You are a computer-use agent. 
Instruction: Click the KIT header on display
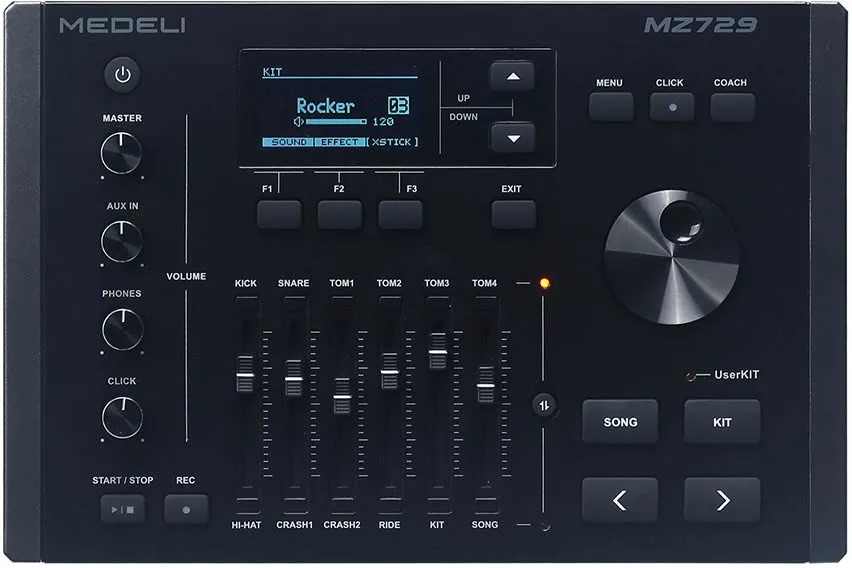tap(272, 72)
